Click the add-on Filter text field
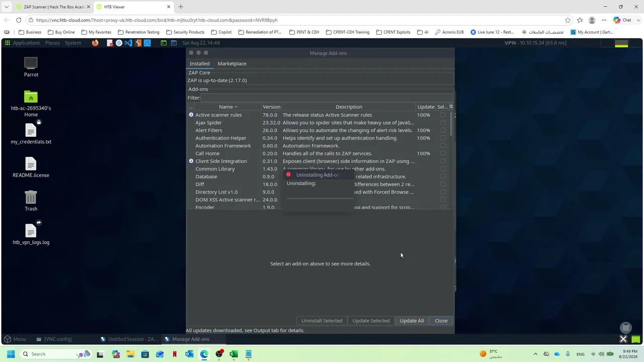The width and height of the screenshot is (644, 362). pyautogui.click(x=327, y=98)
